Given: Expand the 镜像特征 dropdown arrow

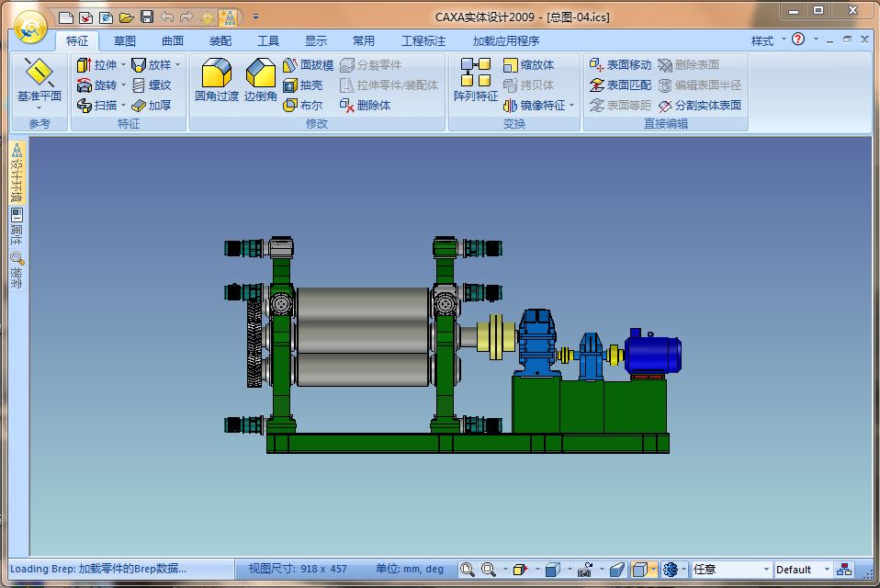Looking at the screenshot, I should pyautogui.click(x=572, y=106).
